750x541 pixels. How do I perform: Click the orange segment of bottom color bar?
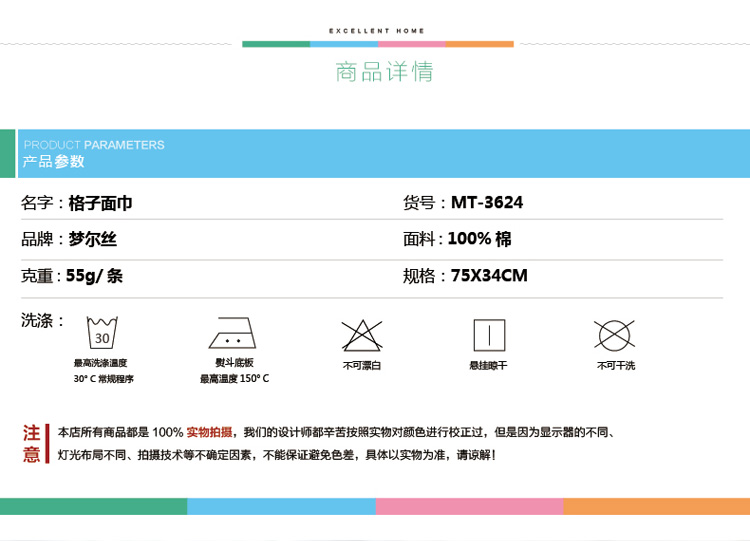pos(657,507)
